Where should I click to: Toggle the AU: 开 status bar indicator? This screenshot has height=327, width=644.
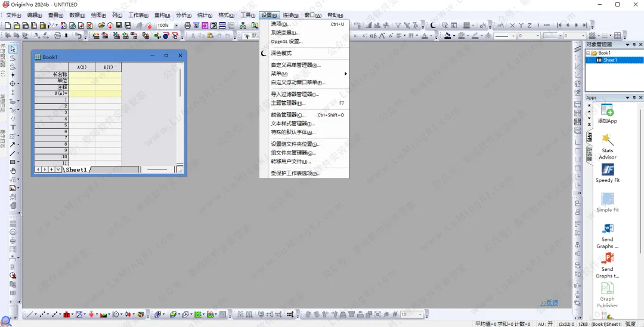tap(546, 323)
